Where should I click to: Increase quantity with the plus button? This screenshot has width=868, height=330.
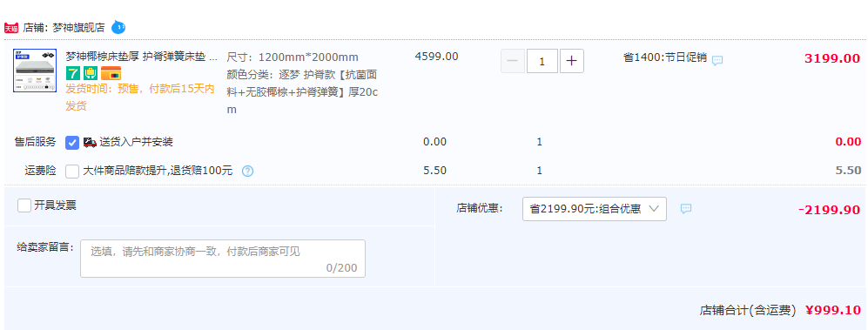(x=572, y=61)
